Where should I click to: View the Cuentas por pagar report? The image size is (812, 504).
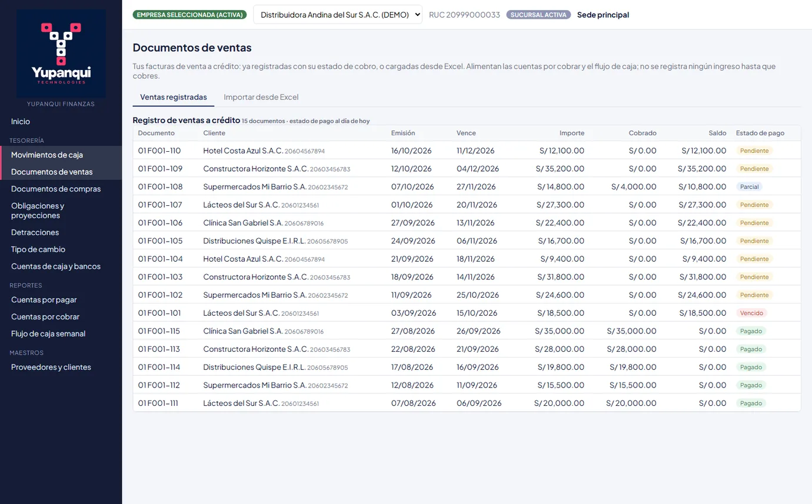coord(61,300)
